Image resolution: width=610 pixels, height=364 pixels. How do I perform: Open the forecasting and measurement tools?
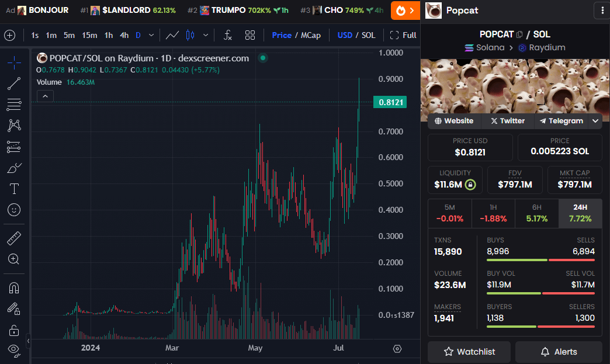tap(14, 147)
